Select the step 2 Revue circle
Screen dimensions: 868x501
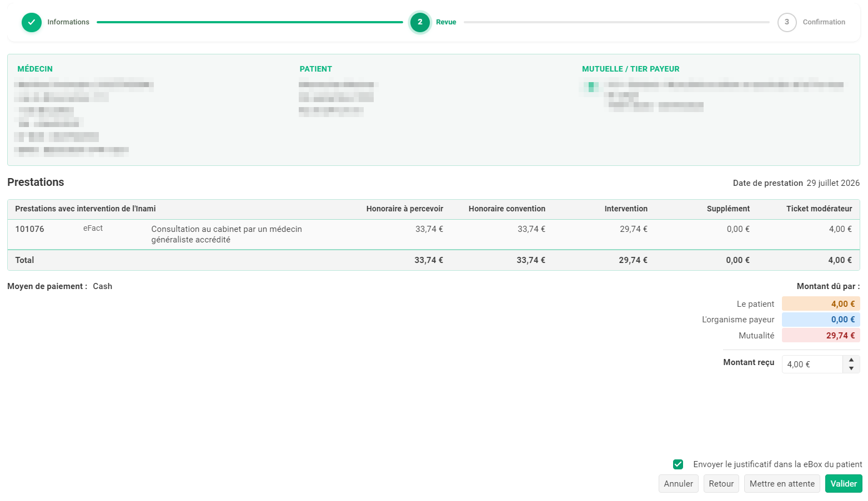(420, 22)
